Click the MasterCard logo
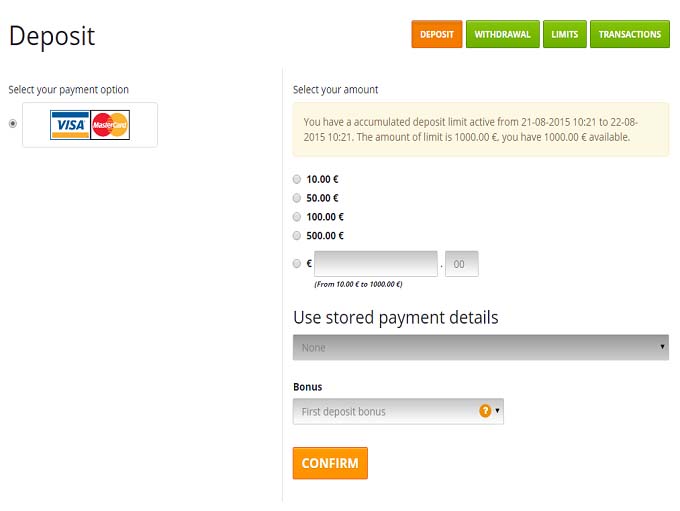 (x=110, y=125)
